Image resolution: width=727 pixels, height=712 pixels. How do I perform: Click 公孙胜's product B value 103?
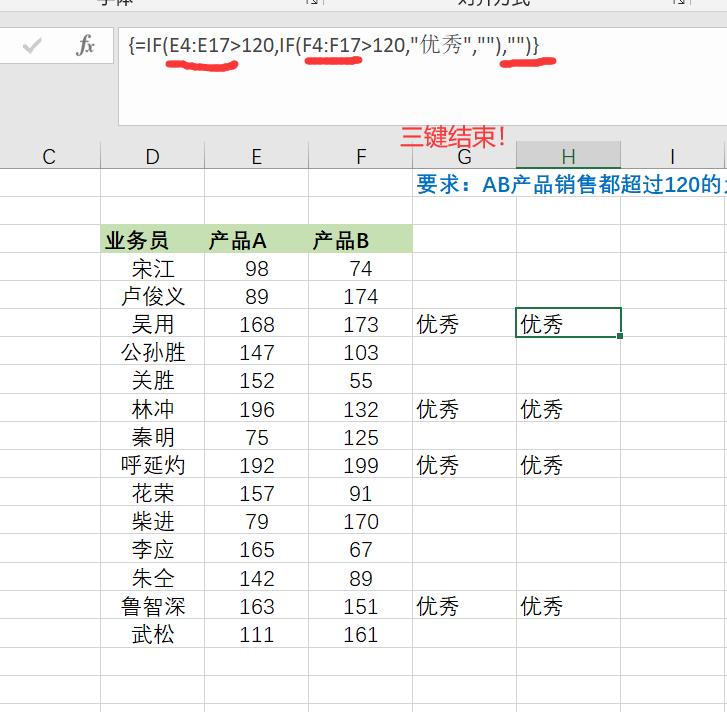361,352
